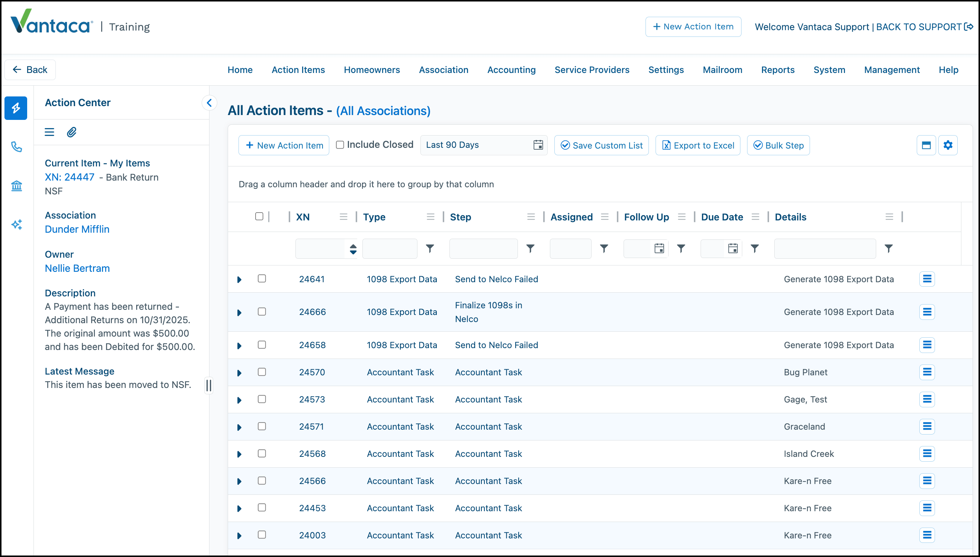Open the row menu for Graceland
Viewport: 980px width, 557px height.
927,426
